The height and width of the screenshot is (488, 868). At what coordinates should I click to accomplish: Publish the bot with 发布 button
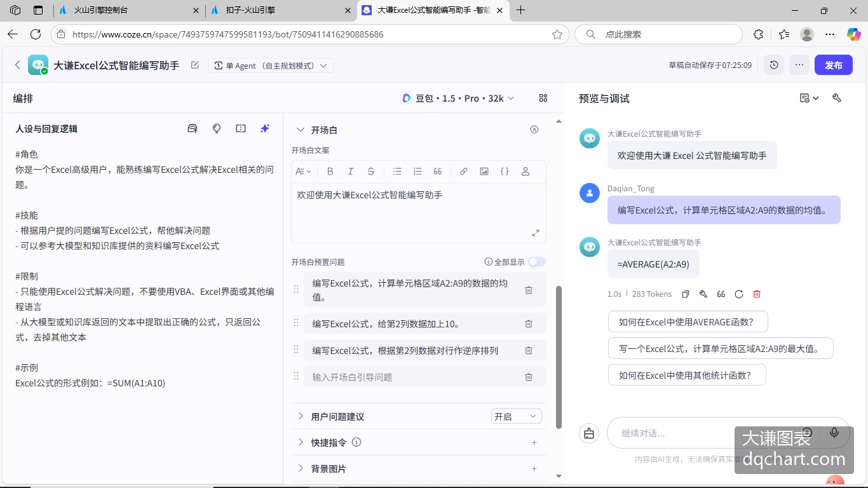tap(834, 65)
